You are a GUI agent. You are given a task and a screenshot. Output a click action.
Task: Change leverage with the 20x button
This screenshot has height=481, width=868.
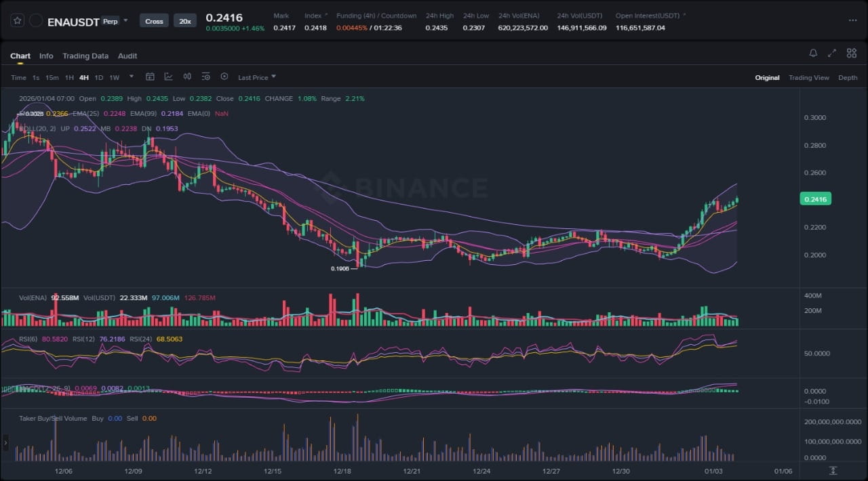(185, 21)
